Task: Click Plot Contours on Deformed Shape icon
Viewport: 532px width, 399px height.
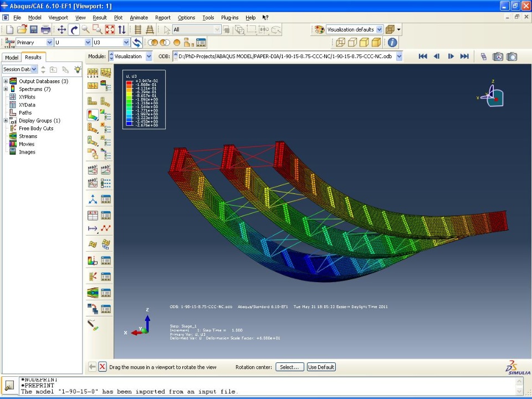Action: click(93, 115)
